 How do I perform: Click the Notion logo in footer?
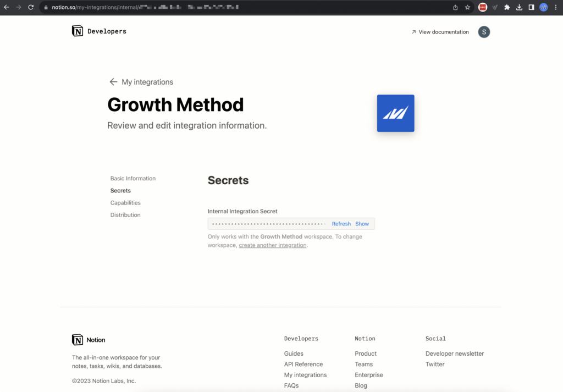click(78, 340)
